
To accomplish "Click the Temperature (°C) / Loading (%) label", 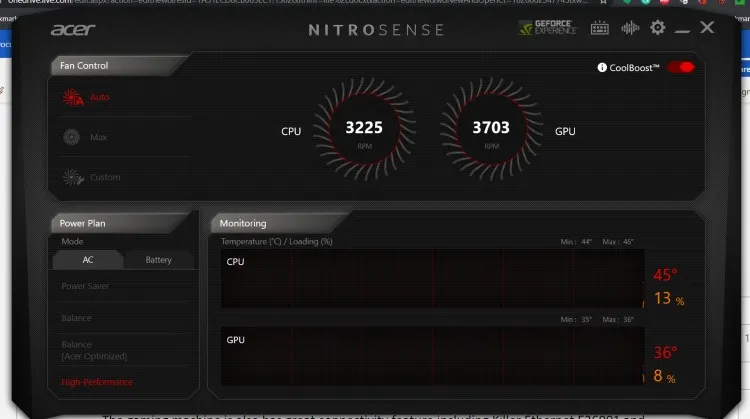I will coord(276,242).
